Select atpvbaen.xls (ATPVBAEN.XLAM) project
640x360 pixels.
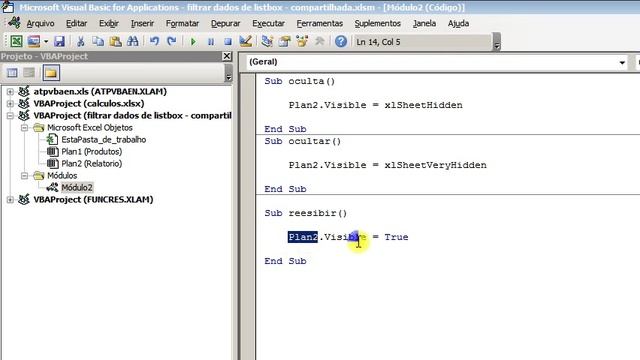(100, 91)
